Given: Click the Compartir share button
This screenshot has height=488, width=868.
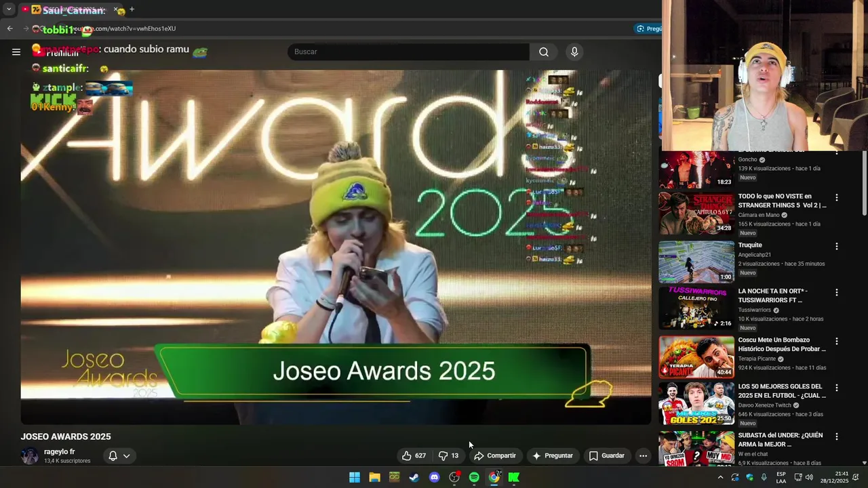Looking at the screenshot, I should tap(495, 455).
